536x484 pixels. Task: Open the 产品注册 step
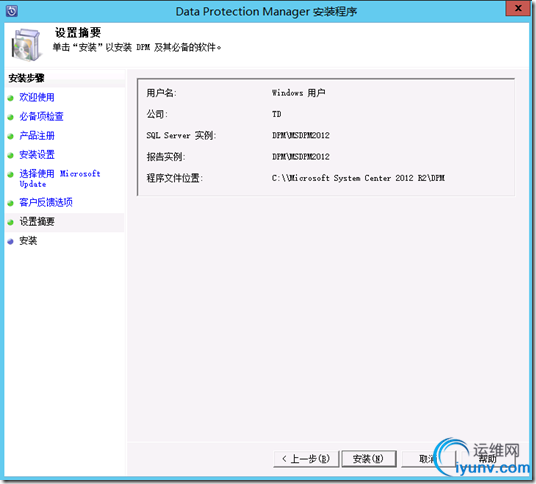point(37,136)
